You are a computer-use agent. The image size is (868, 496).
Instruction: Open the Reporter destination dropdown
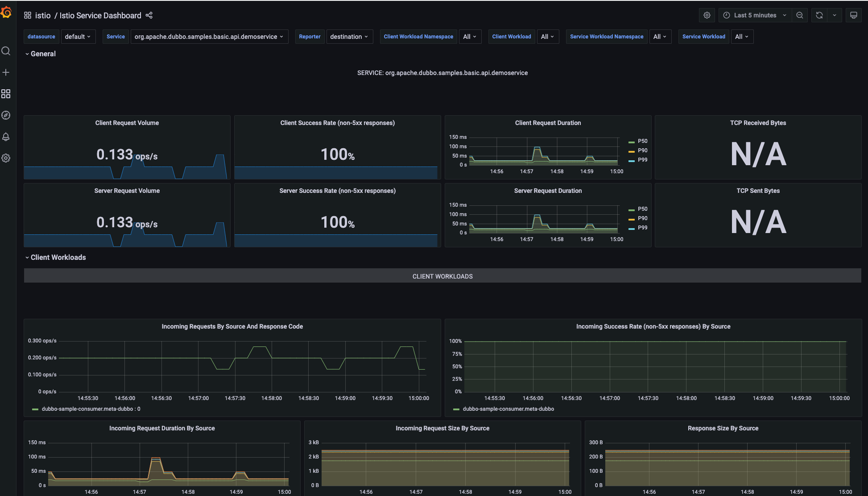pyautogui.click(x=349, y=37)
